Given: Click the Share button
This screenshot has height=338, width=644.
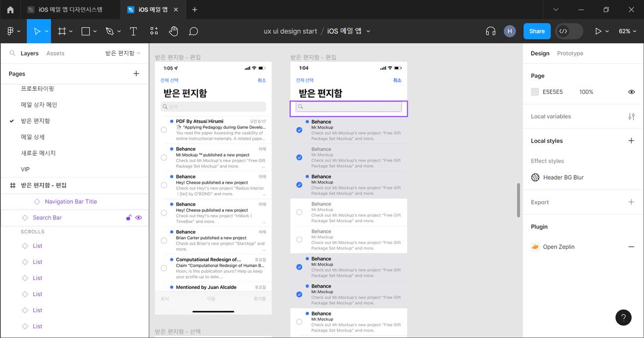Looking at the screenshot, I should pyautogui.click(x=537, y=31).
